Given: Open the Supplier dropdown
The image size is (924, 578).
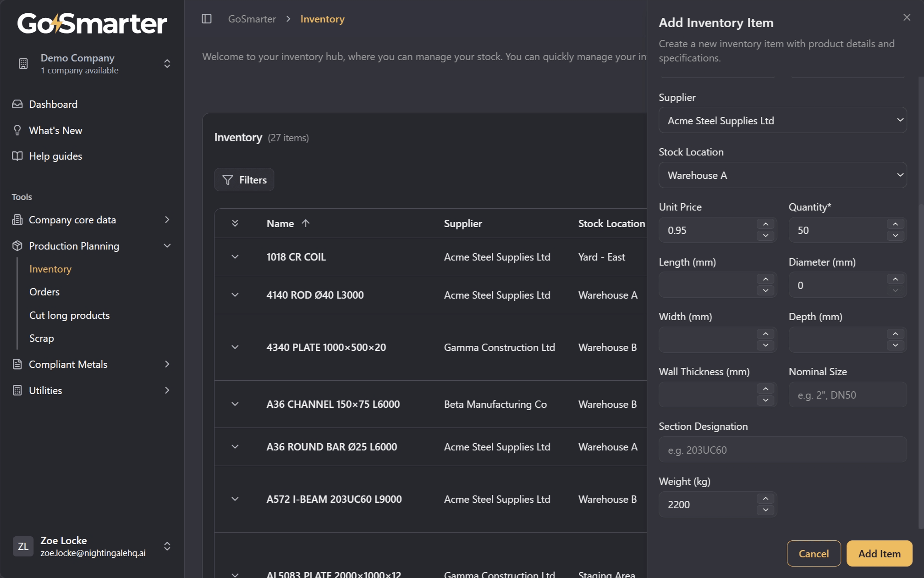Looking at the screenshot, I should [782, 120].
